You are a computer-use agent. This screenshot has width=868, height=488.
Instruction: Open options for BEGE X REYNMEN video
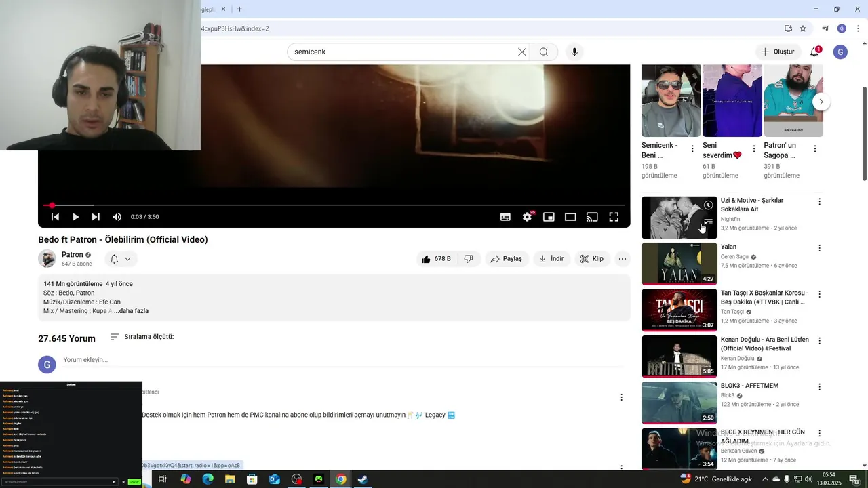pyautogui.click(x=819, y=433)
